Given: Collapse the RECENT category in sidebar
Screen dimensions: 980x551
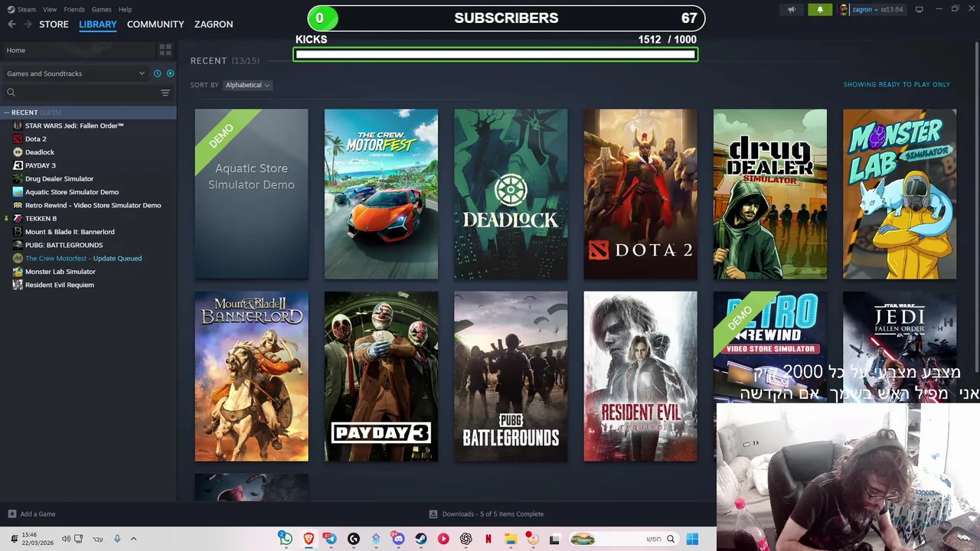Looking at the screenshot, I should [x=6, y=112].
